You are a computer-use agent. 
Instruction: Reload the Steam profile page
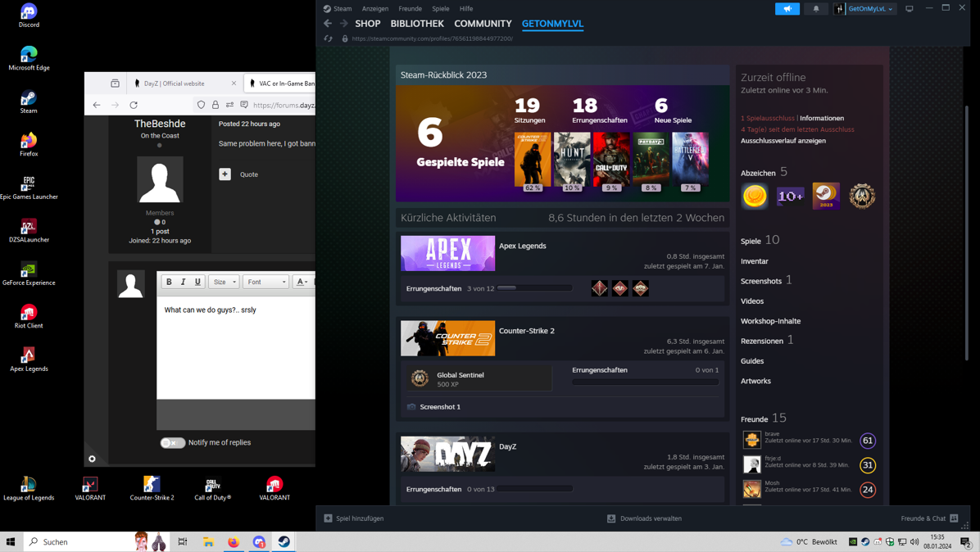tap(328, 38)
